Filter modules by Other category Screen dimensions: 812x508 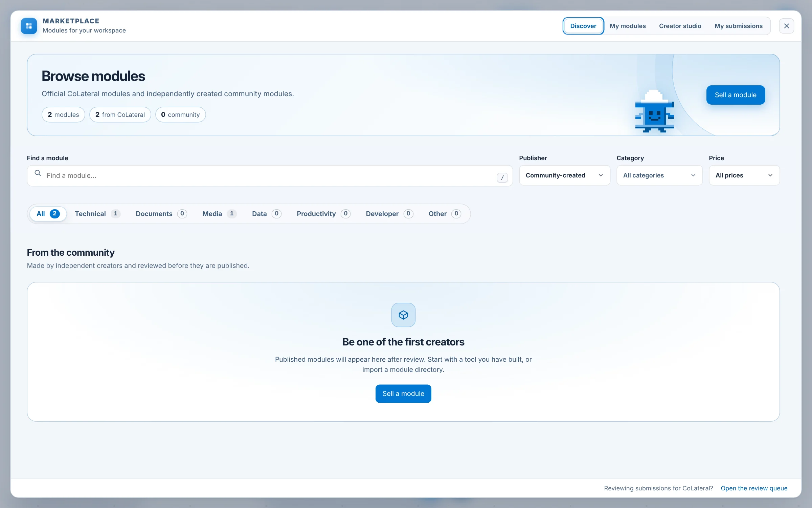coord(445,214)
